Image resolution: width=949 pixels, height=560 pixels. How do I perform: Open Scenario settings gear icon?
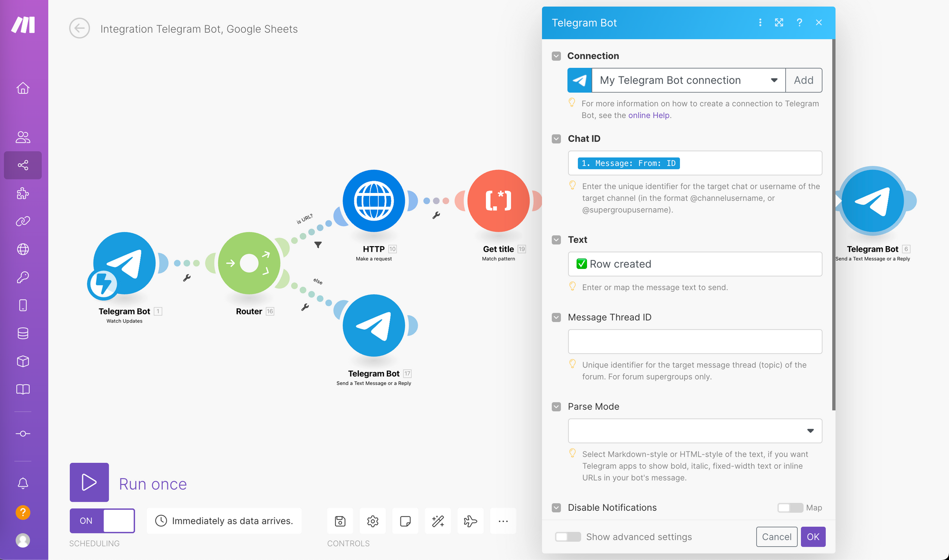point(372,521)
